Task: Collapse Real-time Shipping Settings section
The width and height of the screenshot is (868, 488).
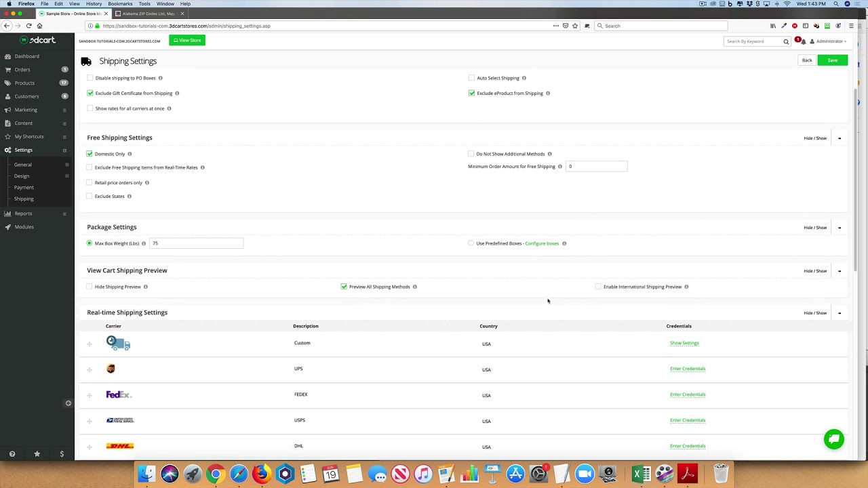Action: click(840, 313)
